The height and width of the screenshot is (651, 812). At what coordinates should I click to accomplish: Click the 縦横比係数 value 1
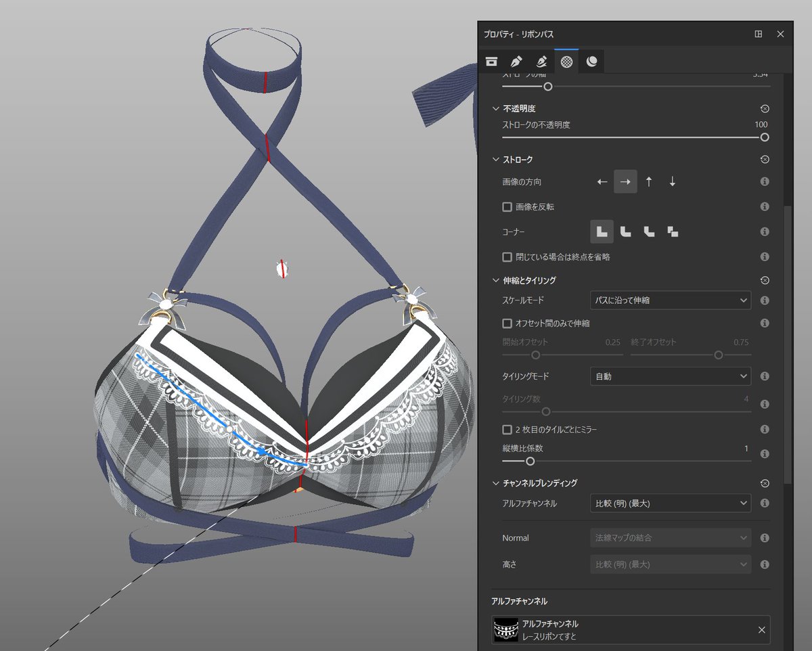tap(746, 449)
